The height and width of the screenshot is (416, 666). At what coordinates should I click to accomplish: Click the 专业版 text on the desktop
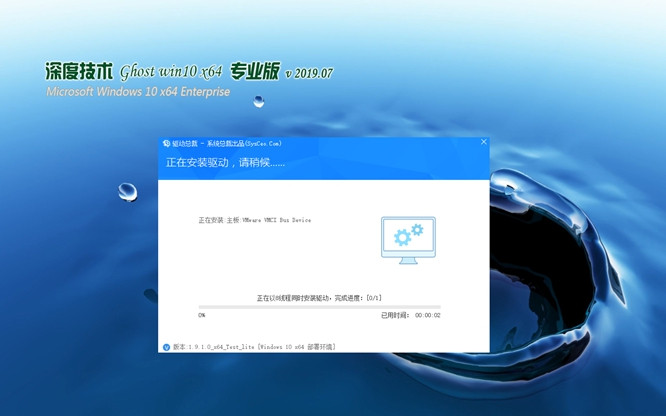tap(254, 71)
